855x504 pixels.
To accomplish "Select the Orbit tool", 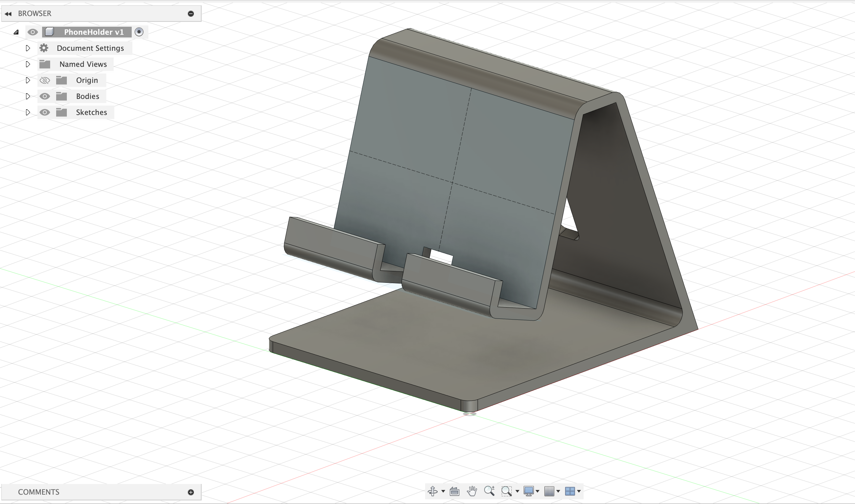I will 433,491.
